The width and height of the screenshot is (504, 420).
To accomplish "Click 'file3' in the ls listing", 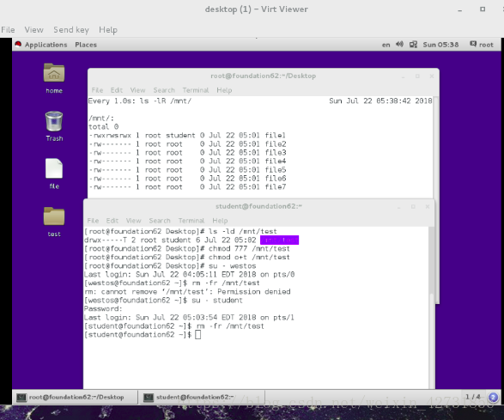I will [276, 152].
